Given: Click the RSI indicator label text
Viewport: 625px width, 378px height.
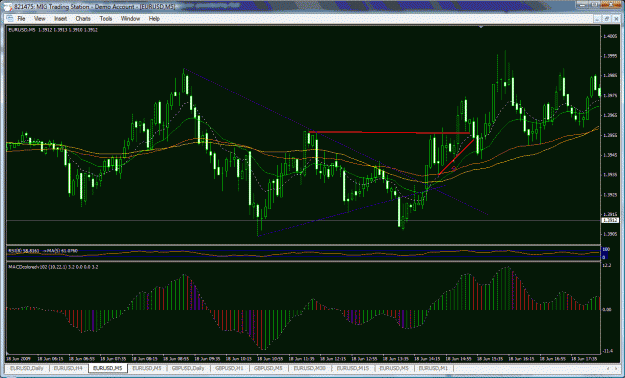Looking at the screenshot, I should 42,251.
